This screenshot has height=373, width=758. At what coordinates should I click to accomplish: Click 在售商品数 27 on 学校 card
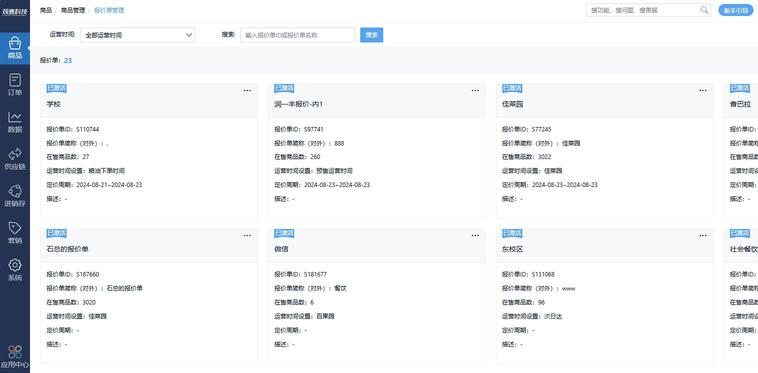click(x=86, y=157)
